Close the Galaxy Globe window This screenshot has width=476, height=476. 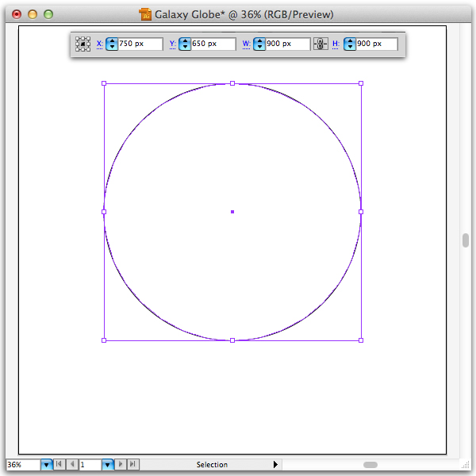pyautogui.click(x=17, y=14)
